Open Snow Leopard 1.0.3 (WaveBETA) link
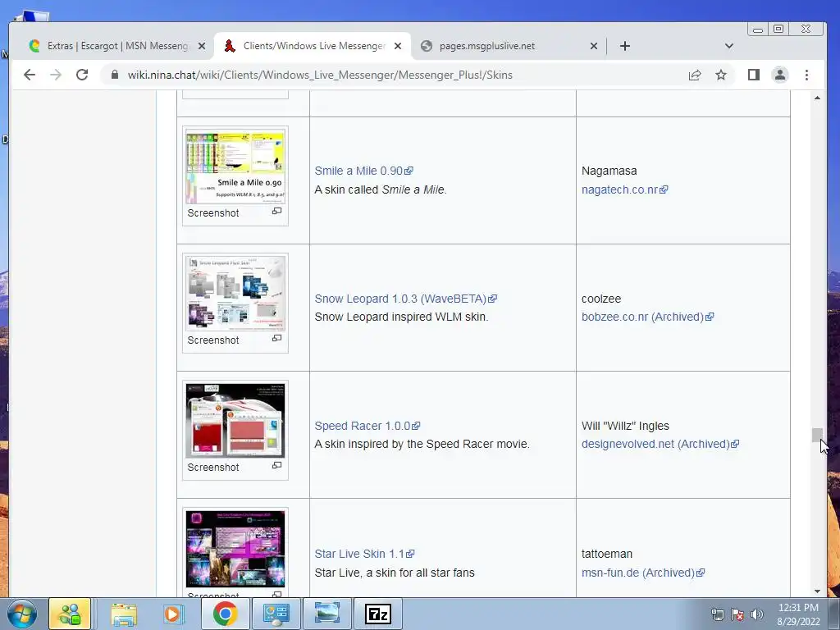The height and width of the screenshot is (630, 840). pyautogui.click(x=405, y=299)
